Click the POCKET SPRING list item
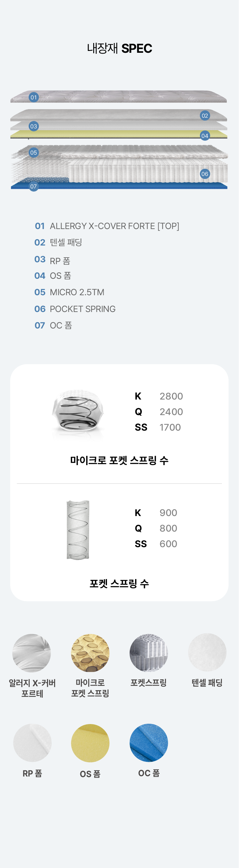 pos(83,309)
